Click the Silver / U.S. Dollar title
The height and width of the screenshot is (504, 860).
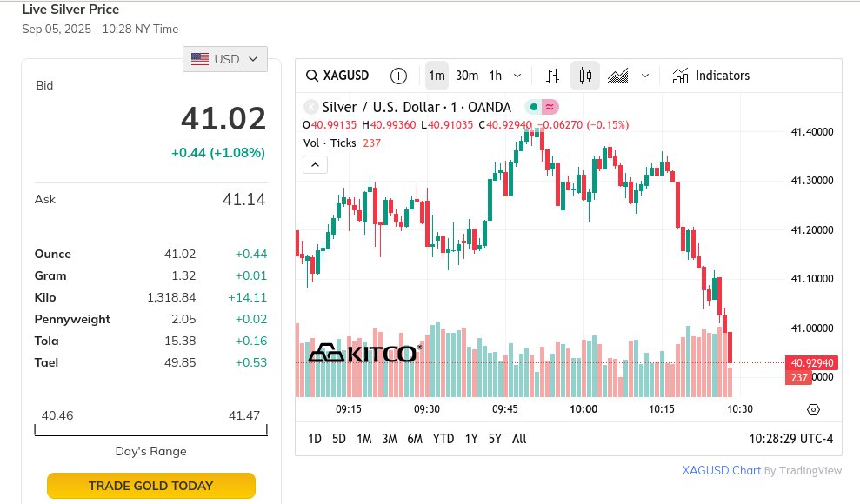[417, 107]
